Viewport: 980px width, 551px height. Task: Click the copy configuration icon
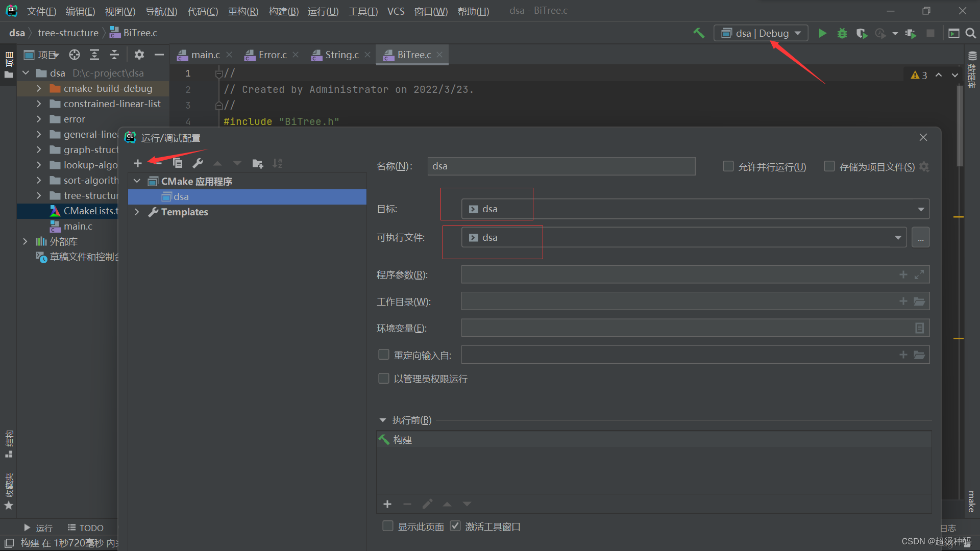[x=178, y=163]
